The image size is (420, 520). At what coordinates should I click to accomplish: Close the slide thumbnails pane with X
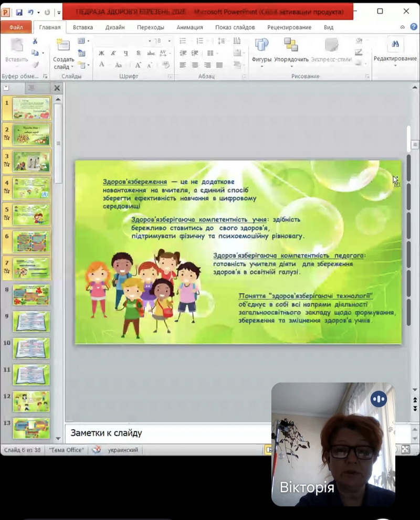click(57, 88)
